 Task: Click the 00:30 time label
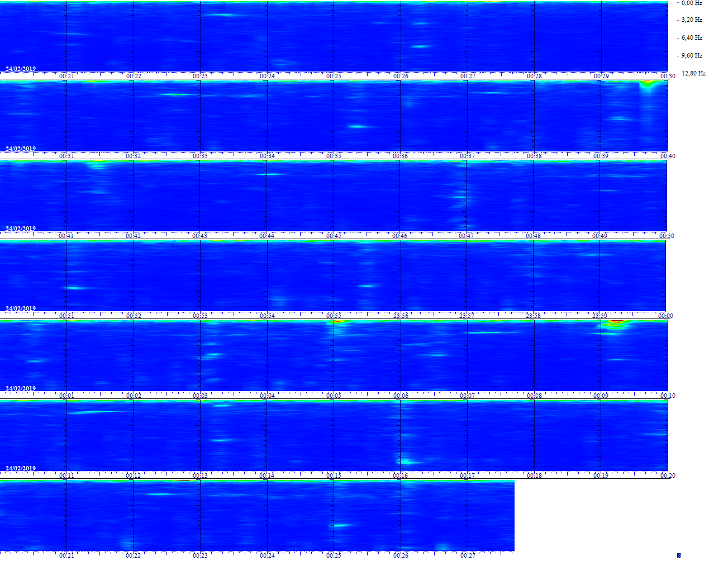[668, 76]
